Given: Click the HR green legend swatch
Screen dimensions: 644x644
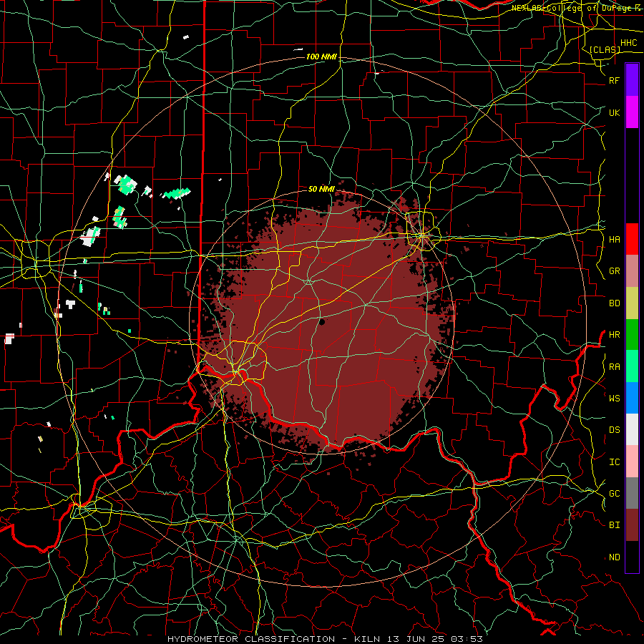Looking at the screenshot, I should tap(632, 334).
